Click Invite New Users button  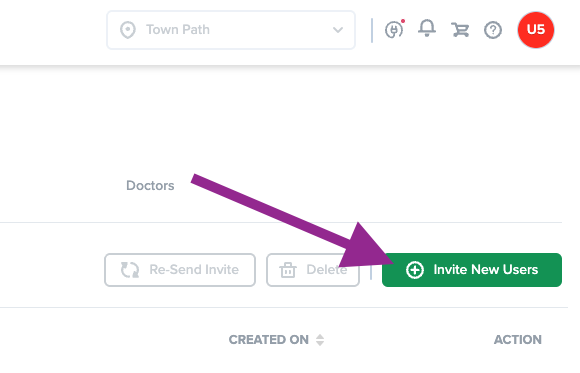pos(472,270)
